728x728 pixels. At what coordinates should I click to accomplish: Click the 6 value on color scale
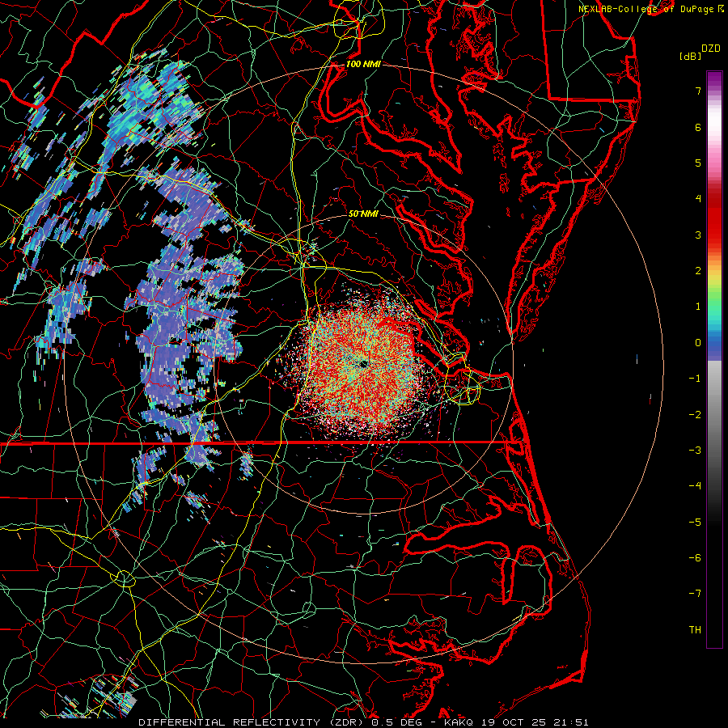(698, 127)
